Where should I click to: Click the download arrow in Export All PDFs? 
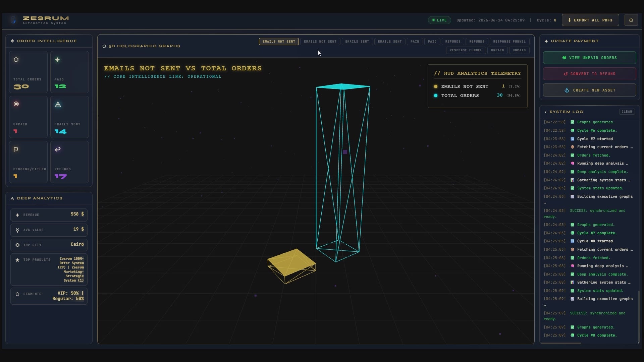pyautogui.click(x=570, y=20)
